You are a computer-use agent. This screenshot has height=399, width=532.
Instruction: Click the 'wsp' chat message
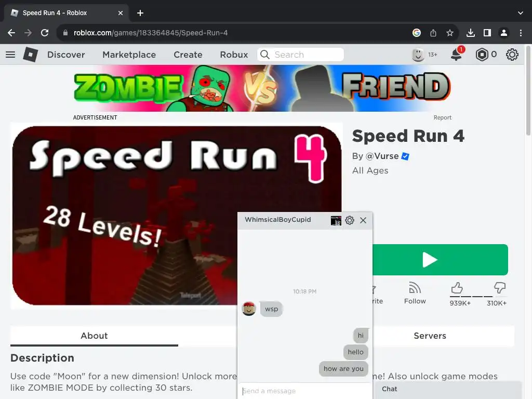(271, 309)
